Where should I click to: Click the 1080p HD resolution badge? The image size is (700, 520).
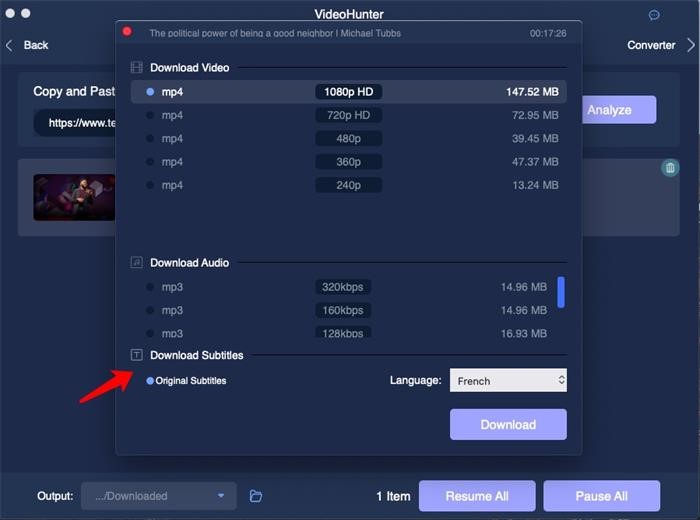click(349, 92)
